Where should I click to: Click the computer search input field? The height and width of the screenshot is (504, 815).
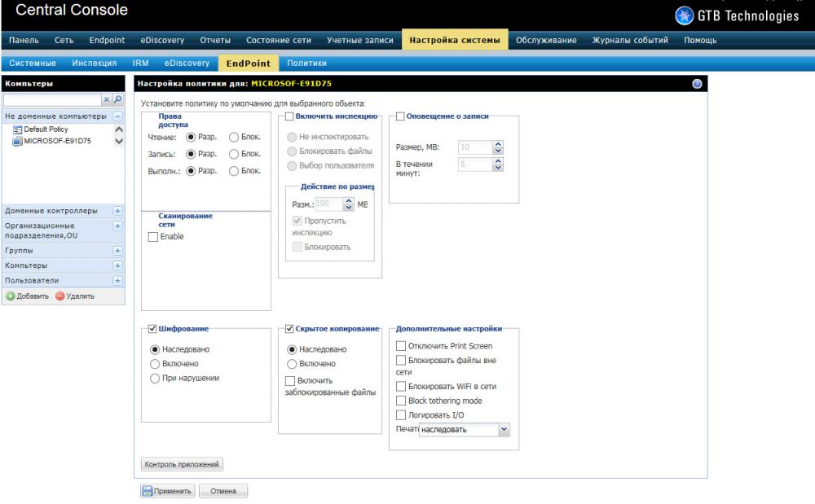point(52,99)
